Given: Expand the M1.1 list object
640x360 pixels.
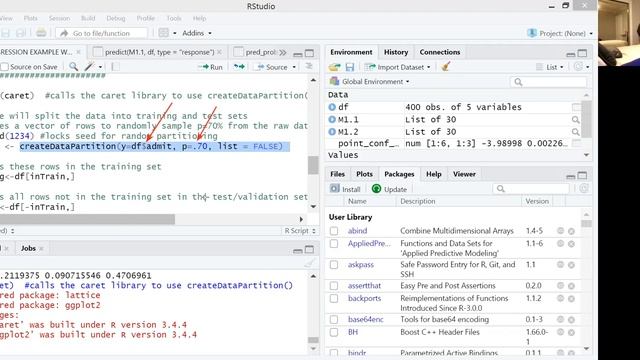Looking at the screenshot, I should click(332, 120).
